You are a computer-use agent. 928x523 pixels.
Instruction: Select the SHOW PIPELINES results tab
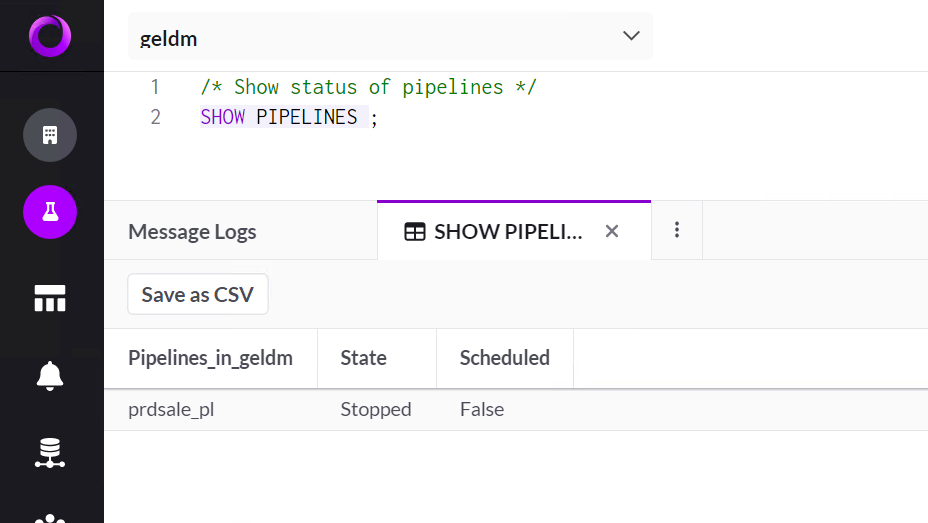[507, 232]
